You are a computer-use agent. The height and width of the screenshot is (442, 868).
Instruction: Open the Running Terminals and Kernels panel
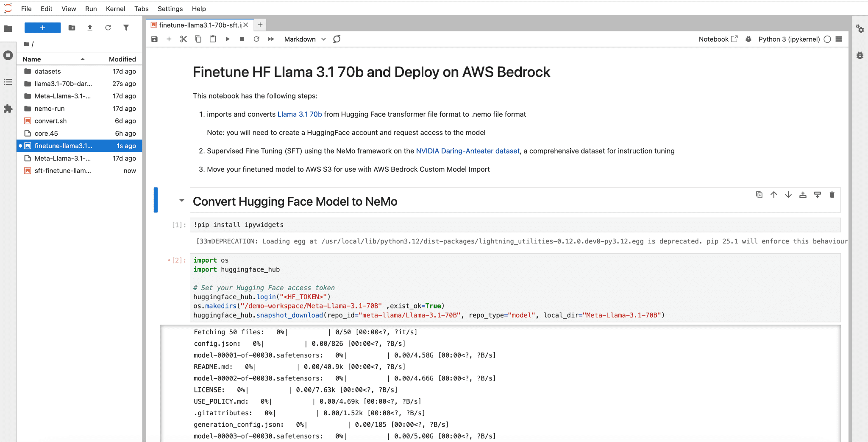tap(8, 55)
